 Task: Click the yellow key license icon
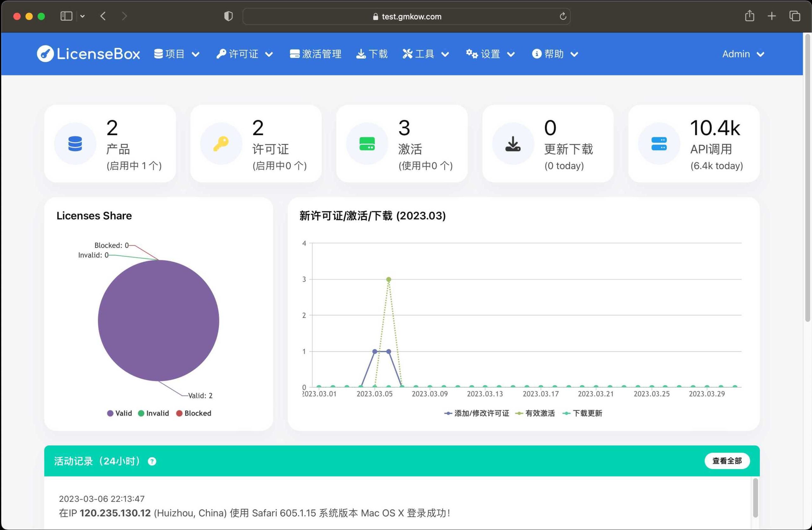click(x=221, y=144)
